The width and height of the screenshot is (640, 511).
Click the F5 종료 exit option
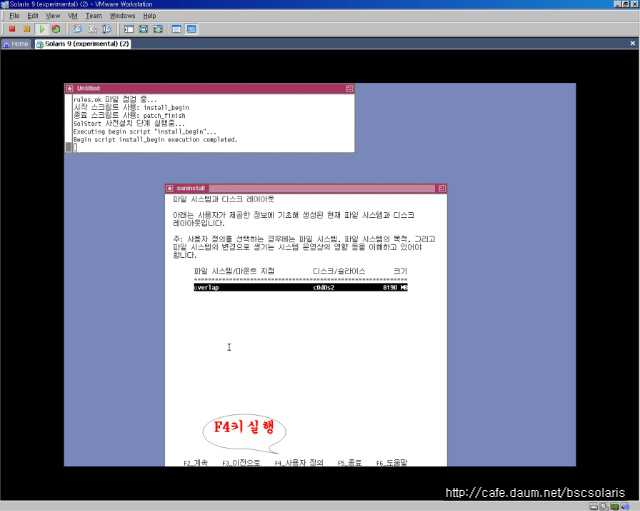tap(349, 463)
